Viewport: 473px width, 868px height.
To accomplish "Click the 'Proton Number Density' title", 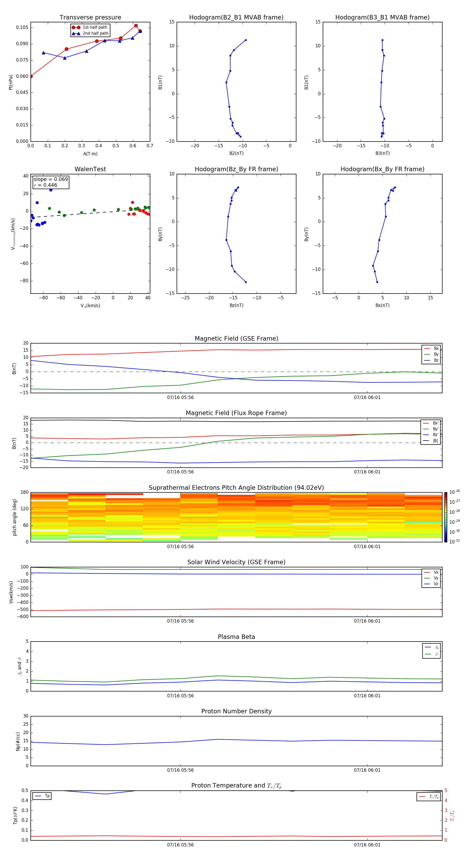I will tap(236, 711).
